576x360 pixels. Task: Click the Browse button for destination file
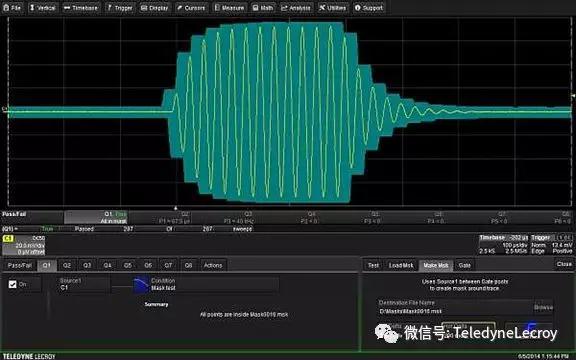(543, 307)
